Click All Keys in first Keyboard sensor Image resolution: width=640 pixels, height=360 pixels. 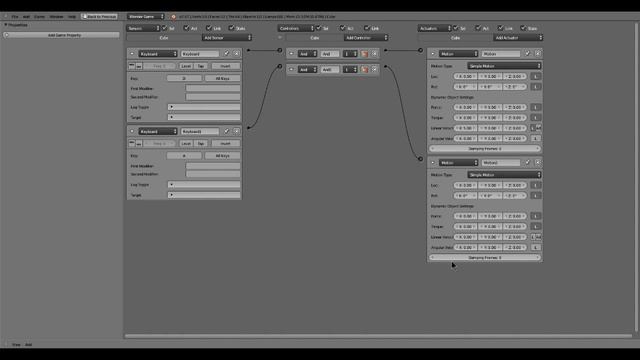coord(222,78)
